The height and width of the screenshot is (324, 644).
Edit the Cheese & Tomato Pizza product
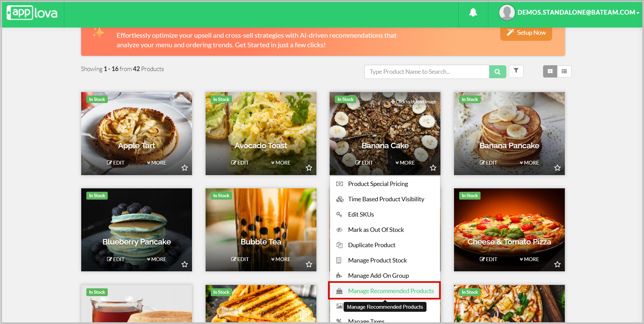click(488, 259)
